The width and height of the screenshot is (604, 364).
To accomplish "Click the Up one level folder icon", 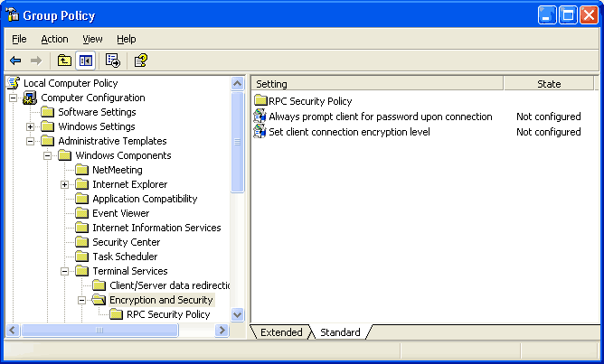I will pyautogui.click(x=64, y=61).
